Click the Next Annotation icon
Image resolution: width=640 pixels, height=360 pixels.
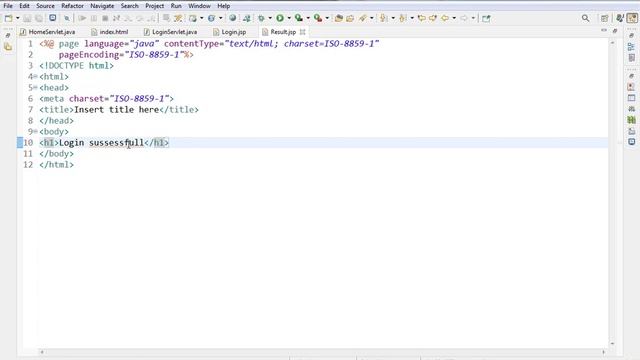point(383,18)
